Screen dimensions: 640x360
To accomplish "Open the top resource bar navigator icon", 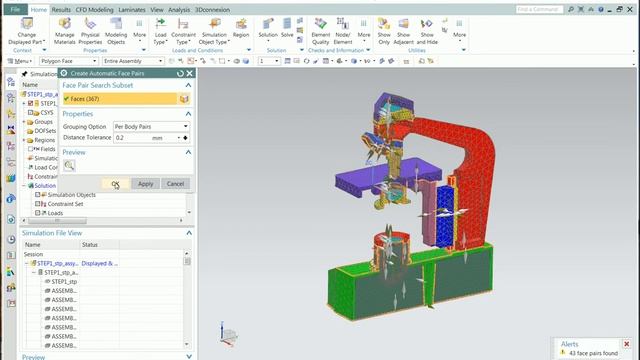I will [x=11, y=82].
